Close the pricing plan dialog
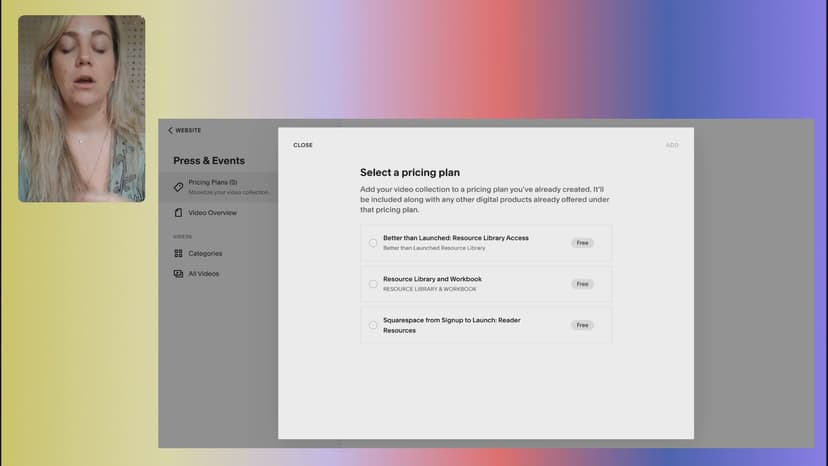828x466 pixels. [x=302, y=145]
